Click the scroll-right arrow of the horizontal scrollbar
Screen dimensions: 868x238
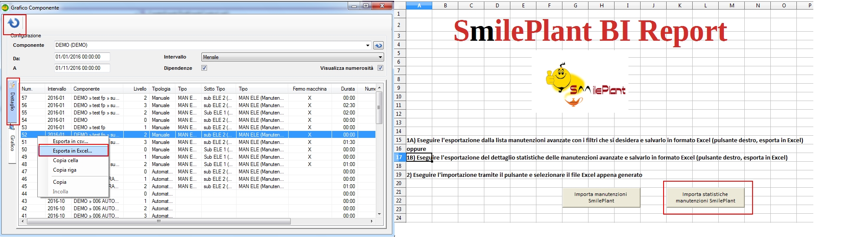[372, 221]
